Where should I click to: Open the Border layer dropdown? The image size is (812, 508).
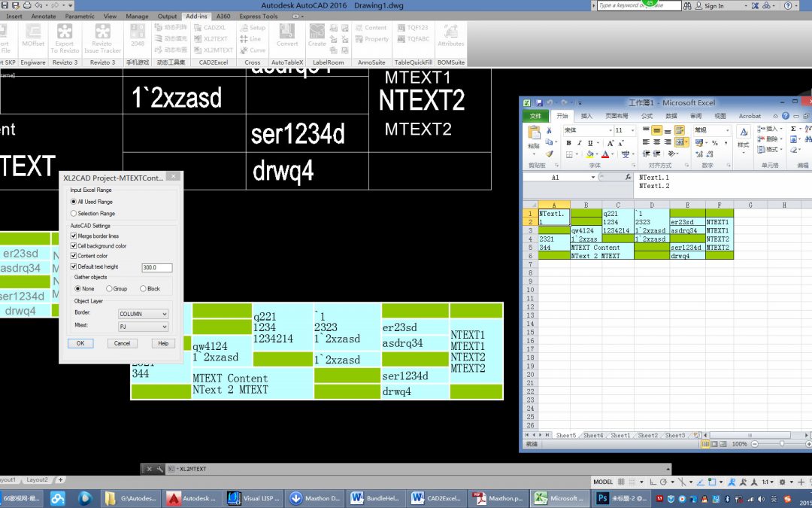coord(143,314)
